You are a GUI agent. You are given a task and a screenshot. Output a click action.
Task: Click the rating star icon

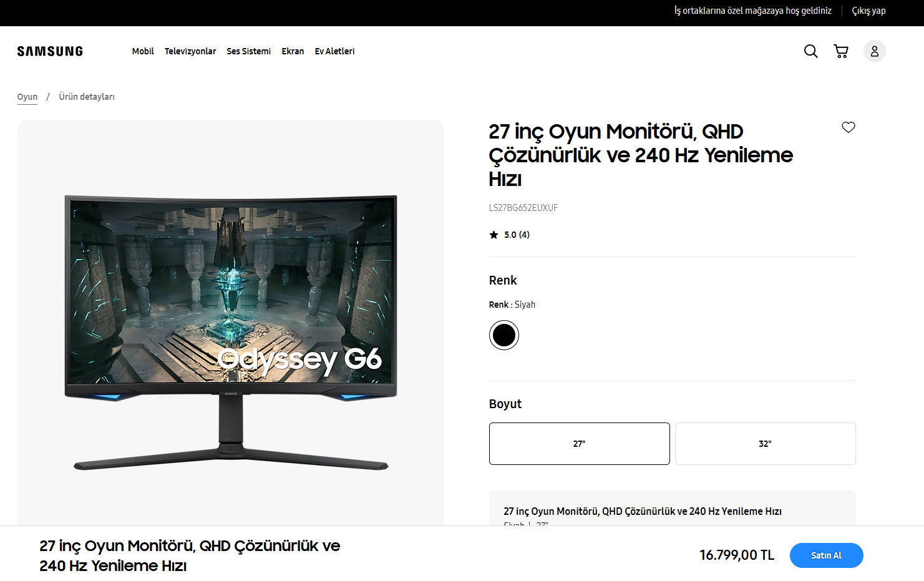[x=494, y=235]
